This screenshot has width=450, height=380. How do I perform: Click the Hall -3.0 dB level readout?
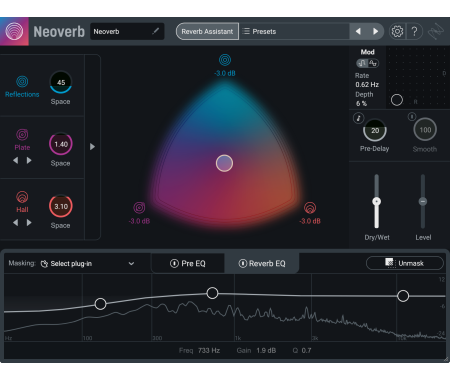(x=310, y=221)
